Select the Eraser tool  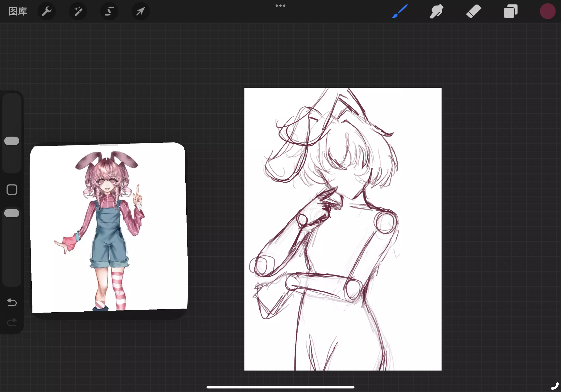pos(474,11)
